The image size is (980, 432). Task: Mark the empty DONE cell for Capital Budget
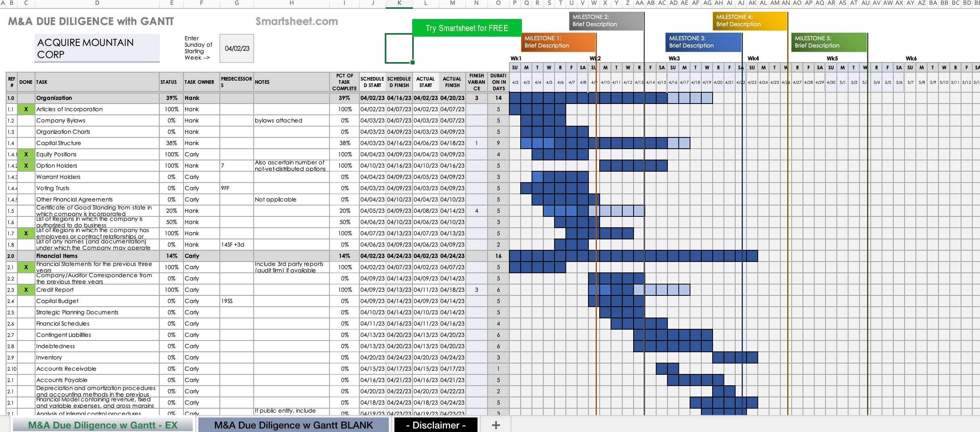pyautogui.click(x=26, y=301)
